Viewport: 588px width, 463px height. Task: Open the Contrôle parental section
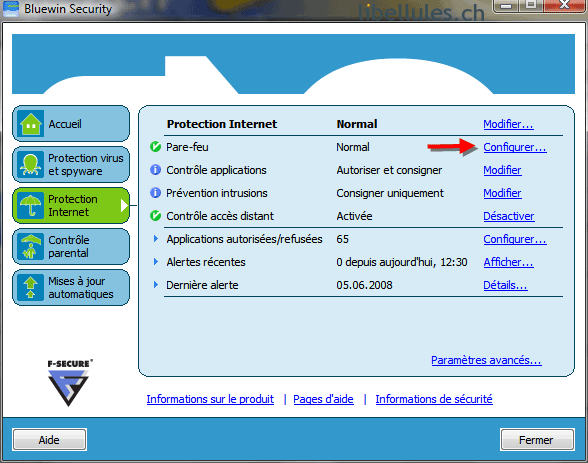click(x=71, y=247)
